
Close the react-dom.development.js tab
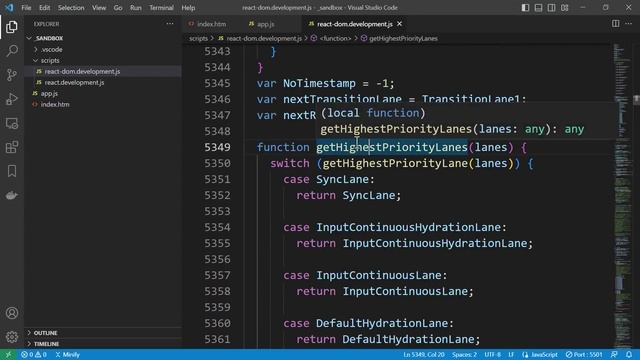click(400, 24)
